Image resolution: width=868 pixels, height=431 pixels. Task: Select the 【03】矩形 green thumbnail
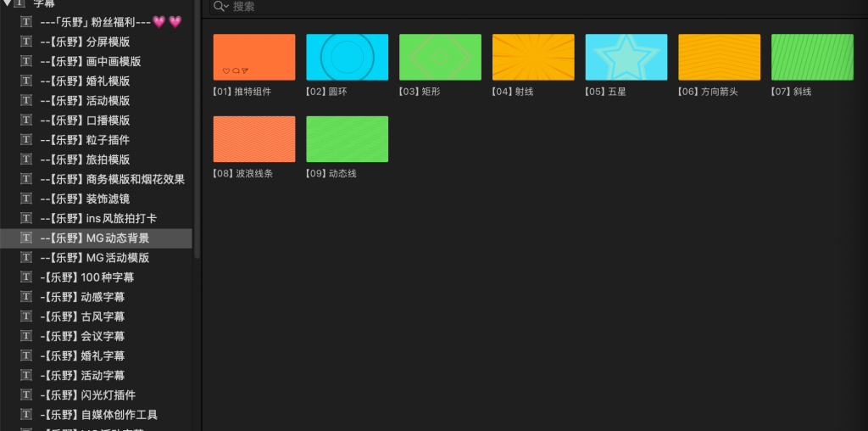point(440,57)
